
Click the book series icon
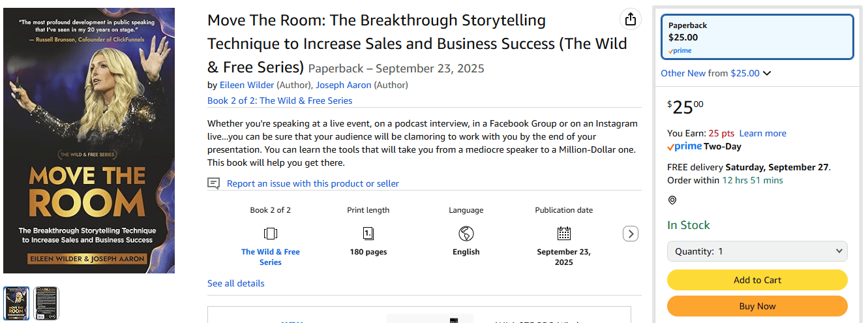pos(271,234)
